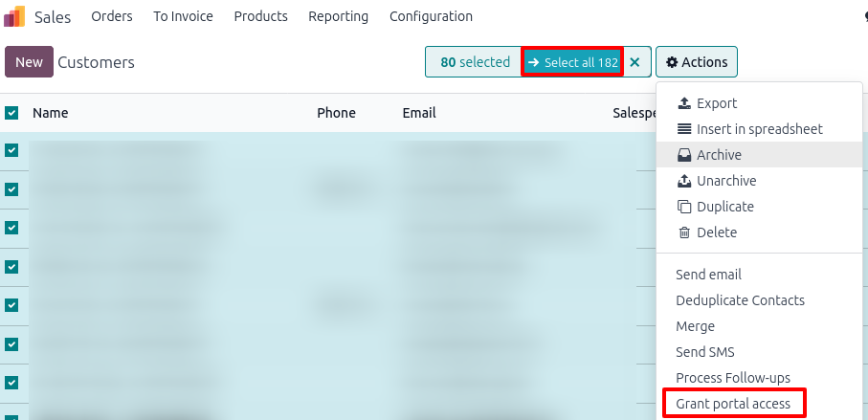Open the Configuration menu

coord(431,16)
